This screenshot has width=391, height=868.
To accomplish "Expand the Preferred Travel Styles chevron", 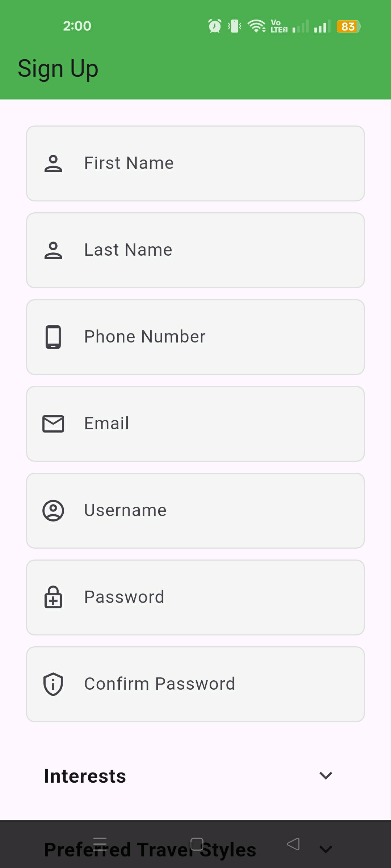I will point(326,849).
